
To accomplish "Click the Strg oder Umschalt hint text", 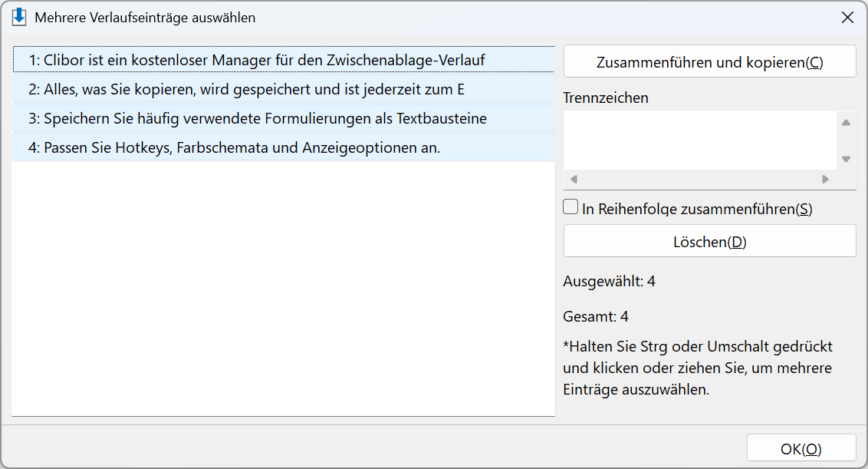I will coord(698,368).
